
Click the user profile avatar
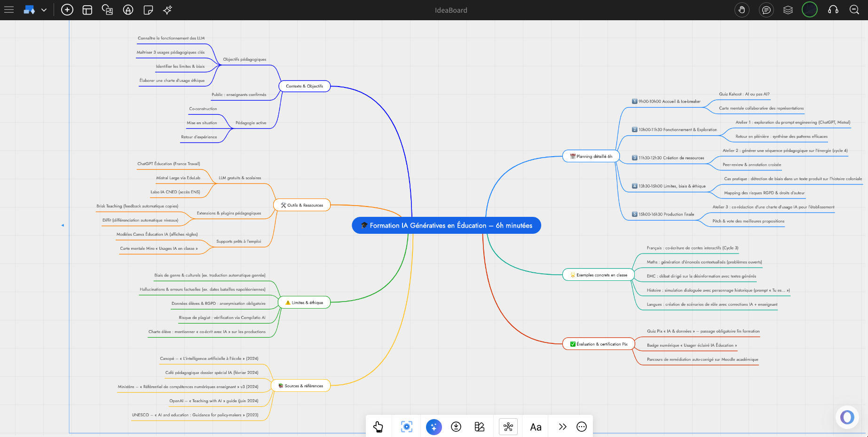tap(810, 10)
